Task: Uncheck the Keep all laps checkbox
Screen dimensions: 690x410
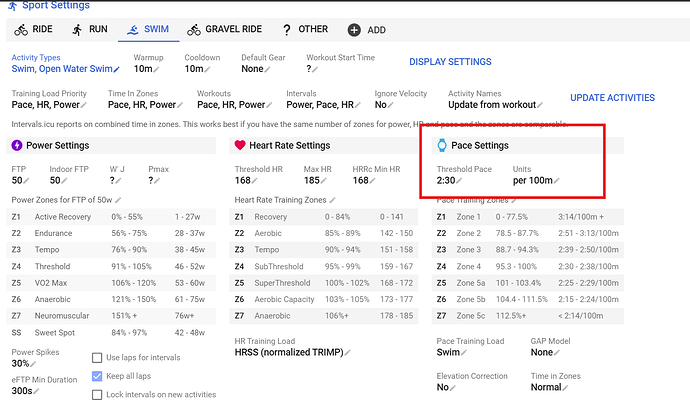Action: coord(97,376)
